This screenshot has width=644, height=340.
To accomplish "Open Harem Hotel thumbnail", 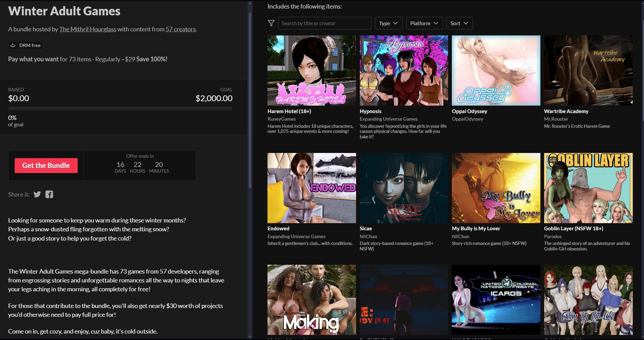I will tap(312, 71).
